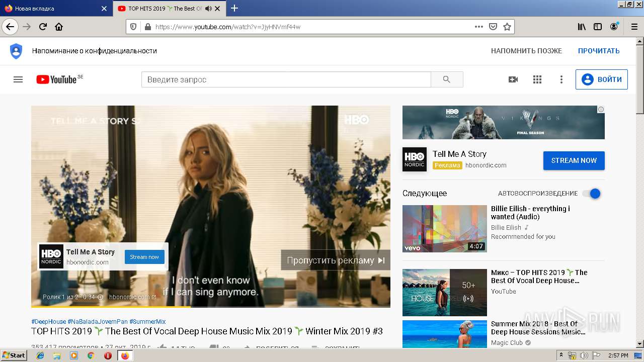Click the #DeepHouse hashtag
The width and height of the screenshot is (644, 362).
tap(48, 321)
